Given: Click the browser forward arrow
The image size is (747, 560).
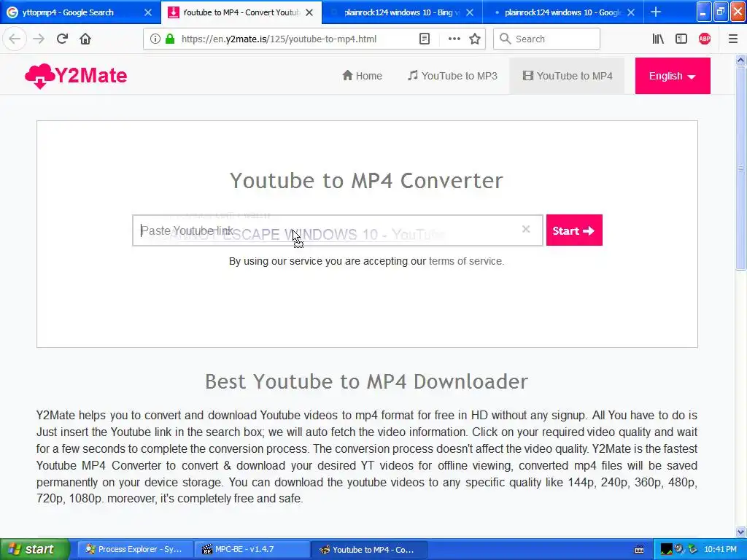Looking at the screenshot, I should coord(39,39).
